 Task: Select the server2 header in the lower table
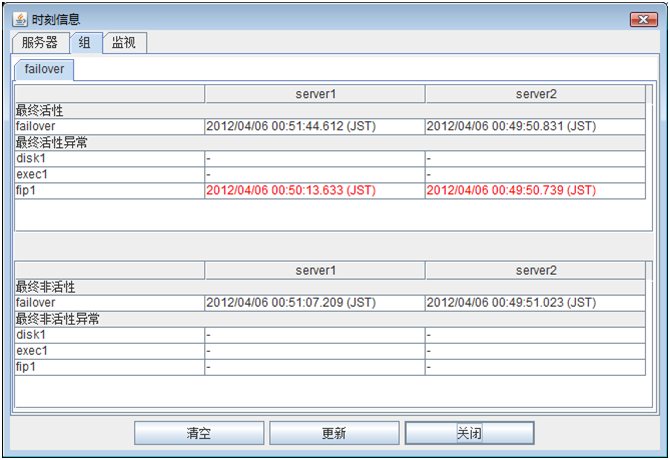pyautogui.click(x=535, y=271)
